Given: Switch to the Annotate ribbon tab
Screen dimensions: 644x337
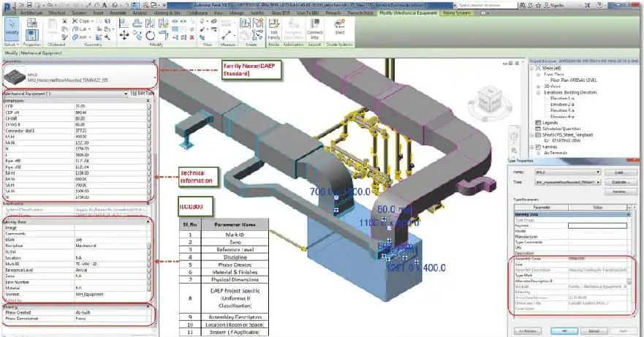Looking at the screenshot, I should (x=118, y=13).
